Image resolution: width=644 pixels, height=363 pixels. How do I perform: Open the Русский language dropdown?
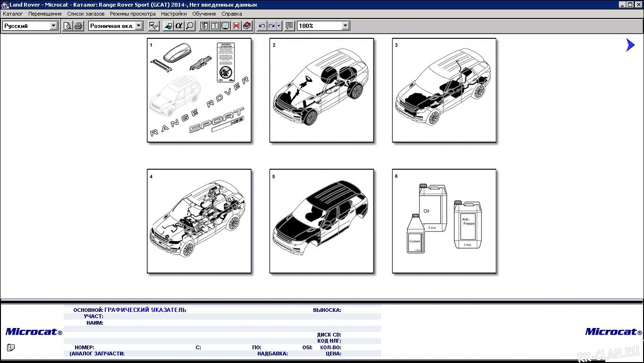(x=54, y=26)
